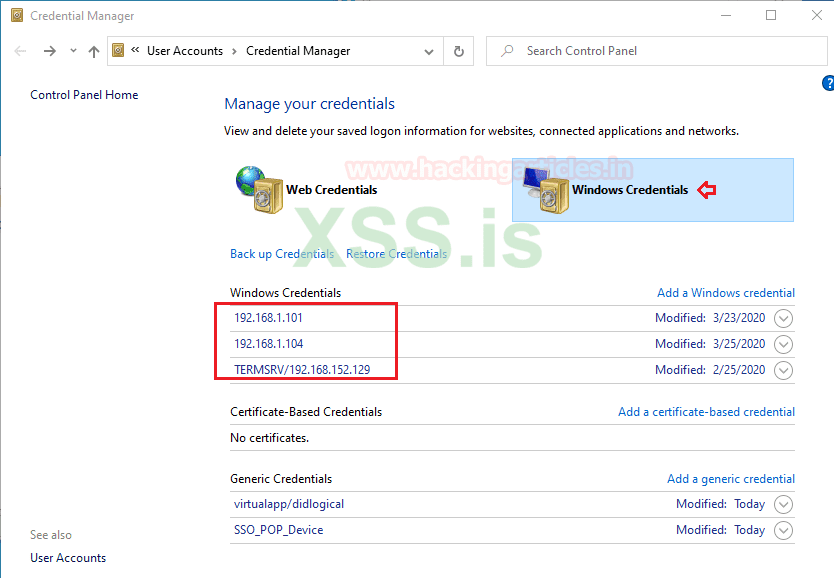Expand the SSO_POP_Device credential chevron
This screenshot has height=578, width=834.
click(x=783, y=531)
